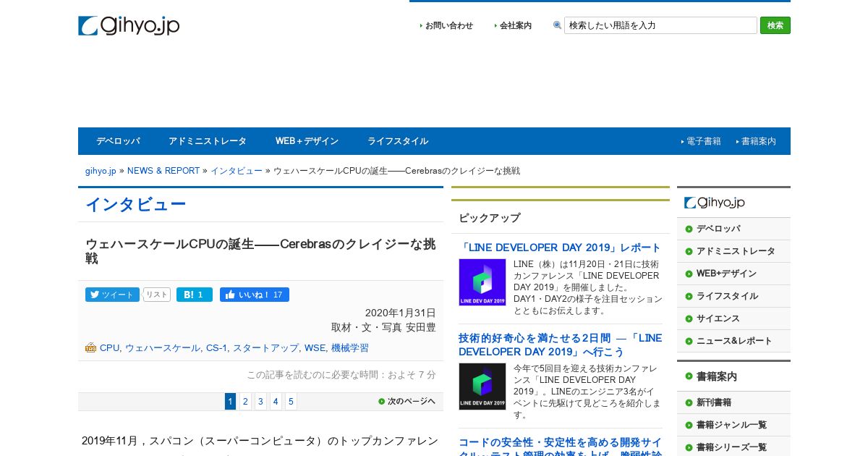This screenshot has height=456, width=868.
Task: Share article with the Twitter ツイート button
Action: coord(112,295)
